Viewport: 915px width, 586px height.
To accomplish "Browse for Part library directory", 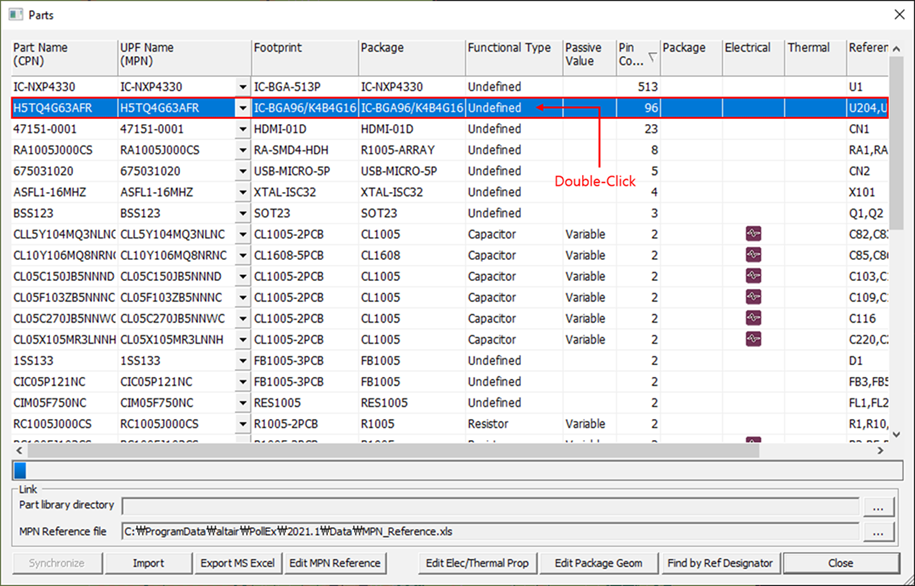I will 877,506.
